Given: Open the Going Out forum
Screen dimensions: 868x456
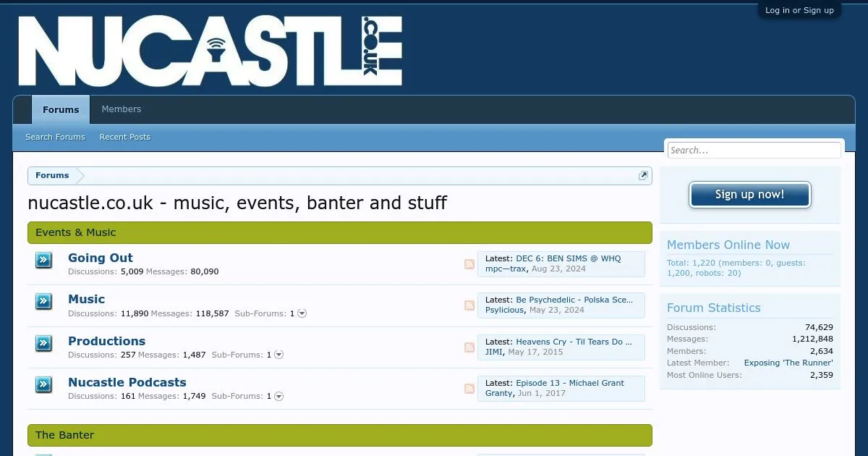Looking at the screenshot, I should click(x=101, y=258).
